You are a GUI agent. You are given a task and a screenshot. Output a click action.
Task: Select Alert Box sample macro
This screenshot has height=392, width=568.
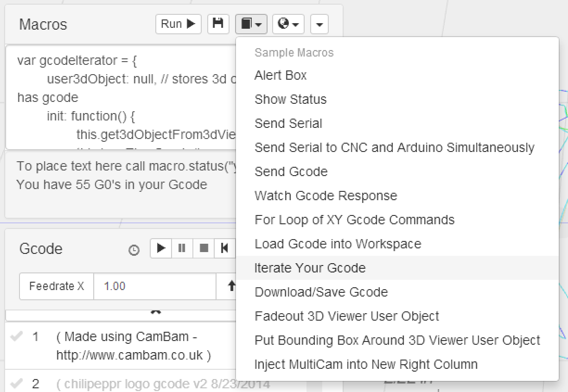pyautogui.click(x=281, y=75)
